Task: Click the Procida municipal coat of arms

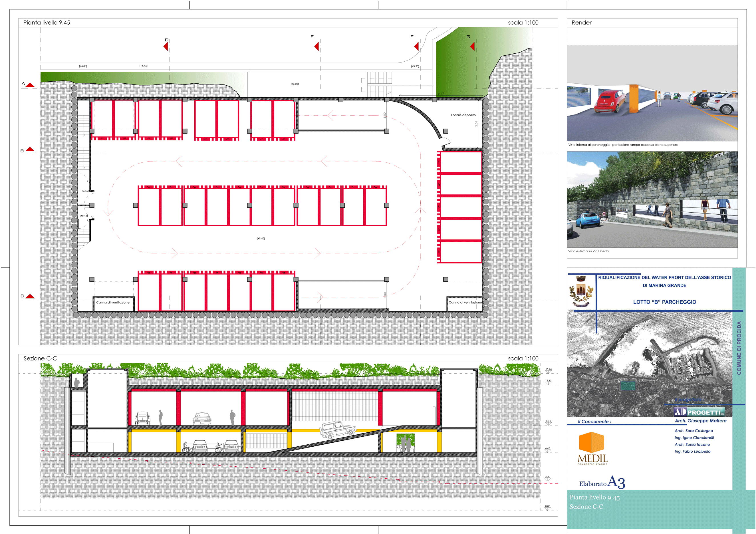Action: click(x=581, y=291)
